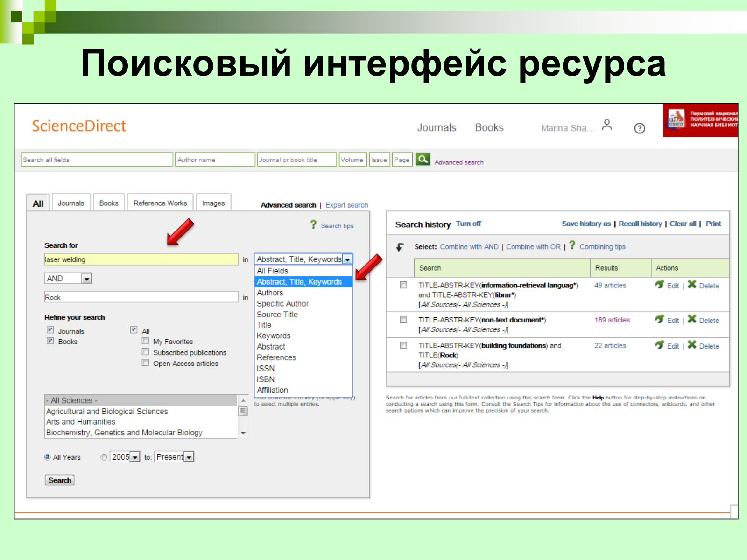The width and height of the screenshot is (747, 560).
Task: Click the Search tips question mark icon
Action: click(x=314, y=224)
